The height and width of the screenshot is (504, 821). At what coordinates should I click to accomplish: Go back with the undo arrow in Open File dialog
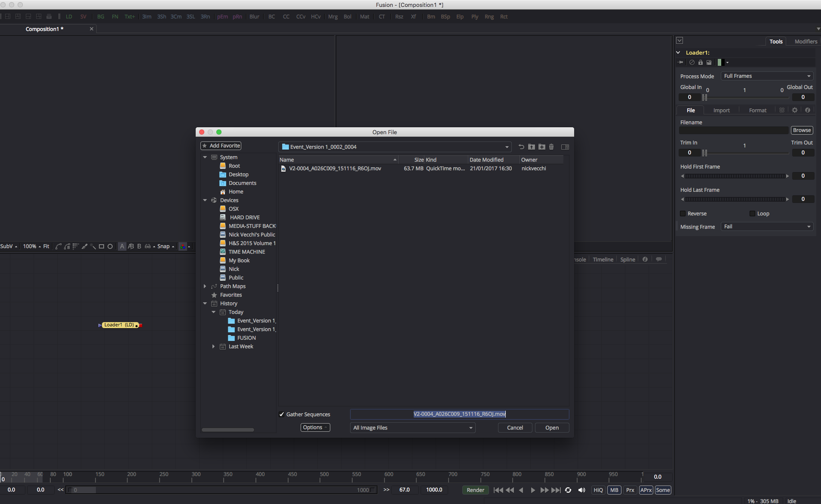click(521, 147)
